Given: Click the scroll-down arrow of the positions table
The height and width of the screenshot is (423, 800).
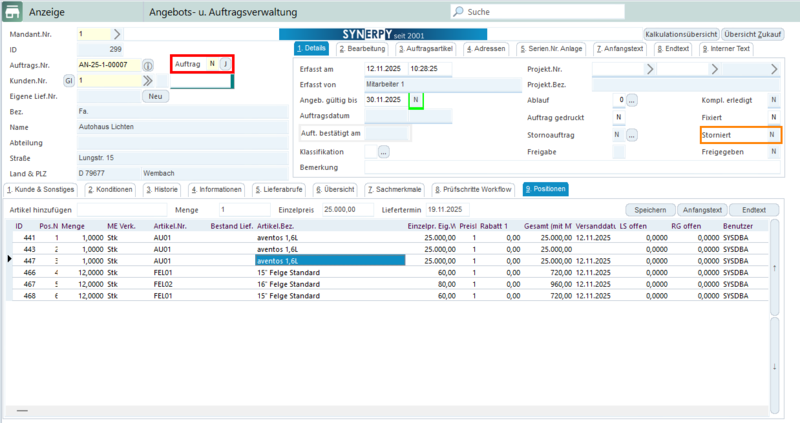Looking at the screenshot, I should pyautogui.click(x=775, y=366).
